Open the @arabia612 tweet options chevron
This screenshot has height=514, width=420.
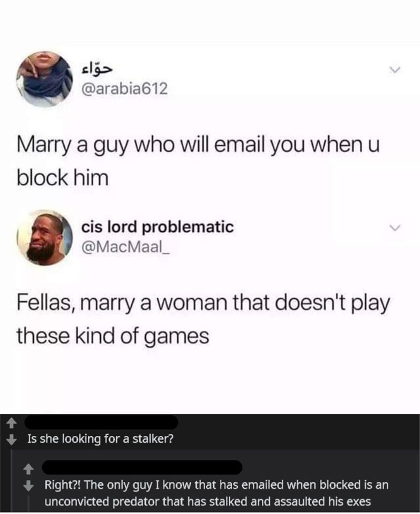click(394, 70)
